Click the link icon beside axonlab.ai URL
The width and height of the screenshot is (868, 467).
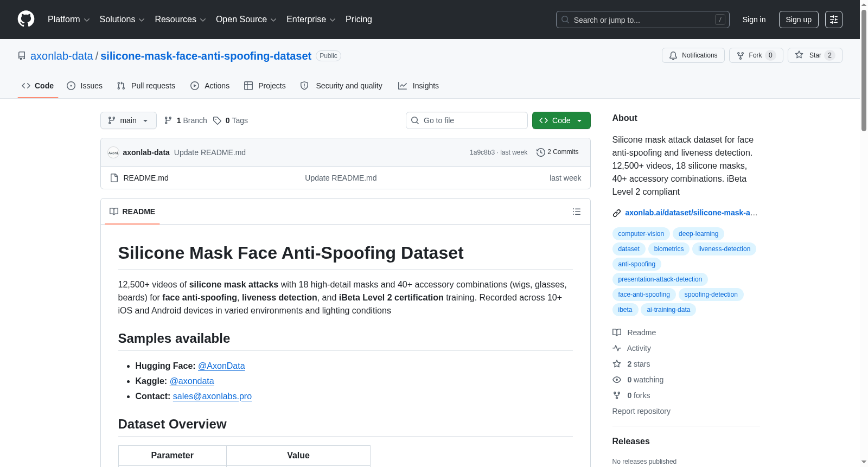click(x=617, y=213)
